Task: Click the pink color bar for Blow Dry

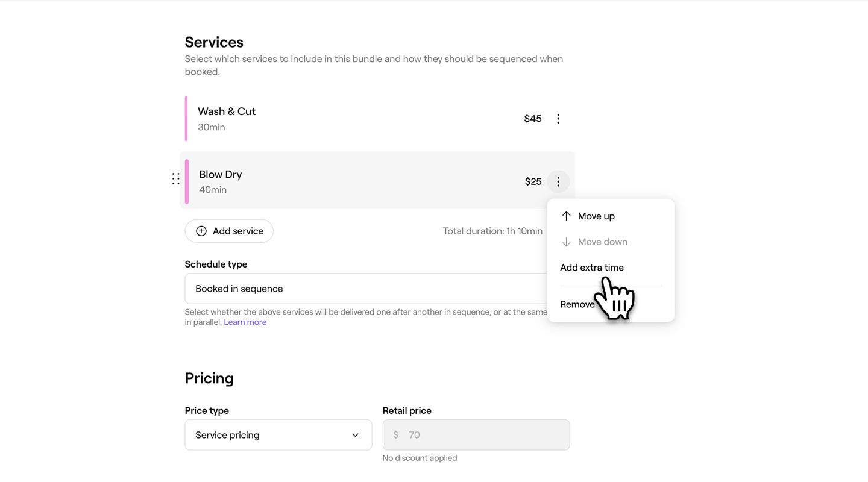Action: (187, 181)
